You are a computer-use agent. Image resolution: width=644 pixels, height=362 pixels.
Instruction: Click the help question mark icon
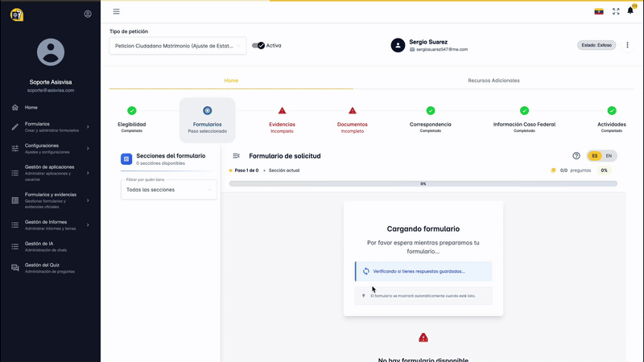[576, 155]
